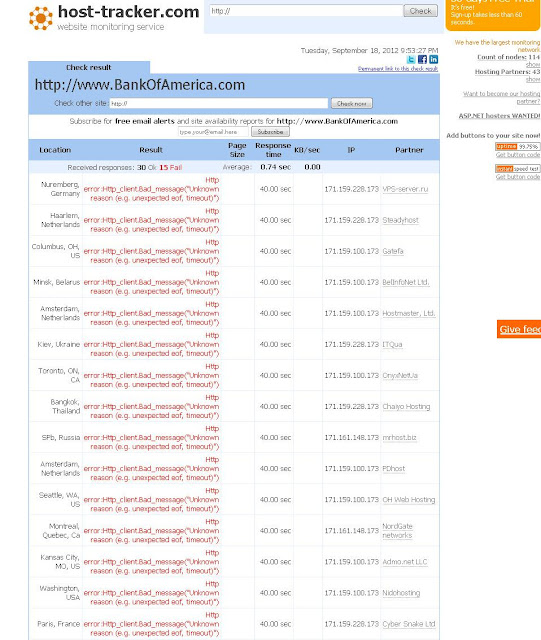541x640 pixels.
Task: Click the Partner column header
Action: (409, 150)
